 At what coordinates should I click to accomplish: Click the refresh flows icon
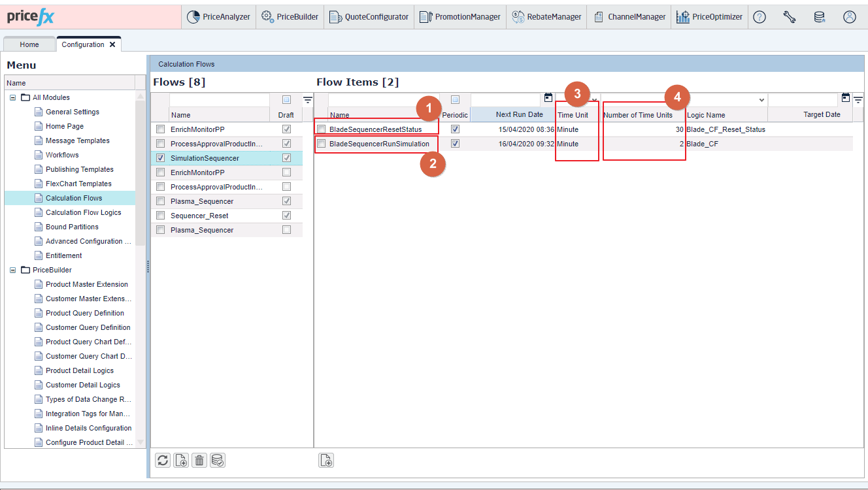(x=163, y=461)
